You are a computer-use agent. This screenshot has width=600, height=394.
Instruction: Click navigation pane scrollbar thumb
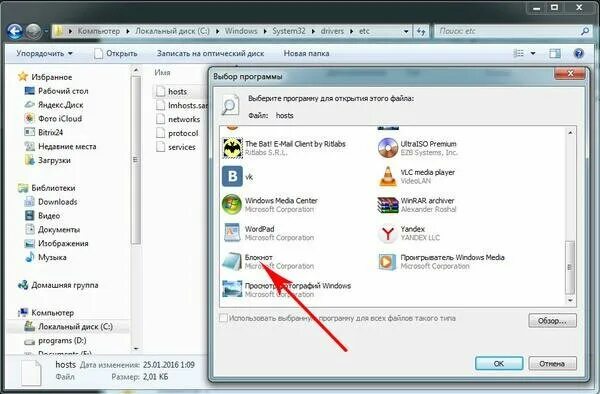tap(135, 160)
